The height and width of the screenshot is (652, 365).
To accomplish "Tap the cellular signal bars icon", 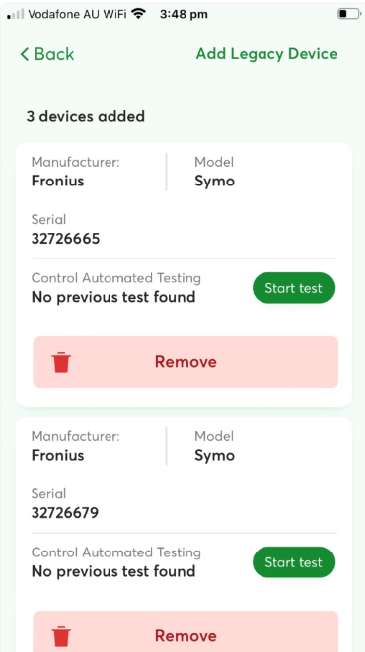I will pos(15,14).
